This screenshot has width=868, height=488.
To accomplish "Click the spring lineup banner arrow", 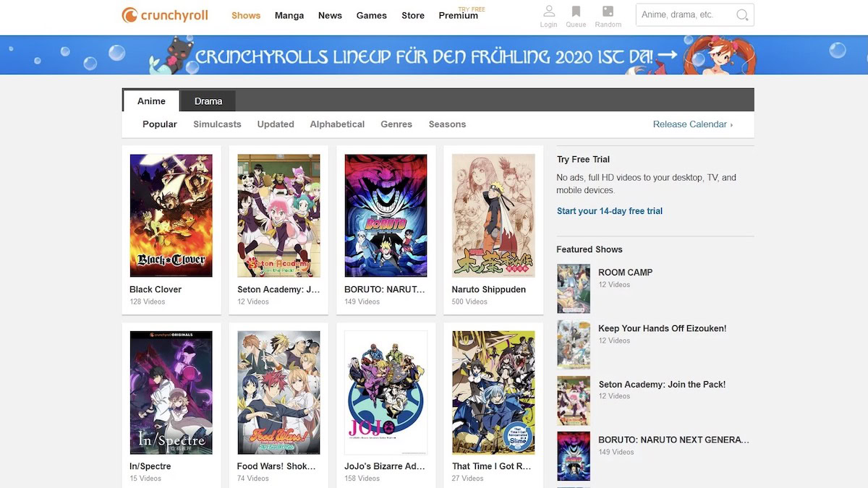I will 668,55.
